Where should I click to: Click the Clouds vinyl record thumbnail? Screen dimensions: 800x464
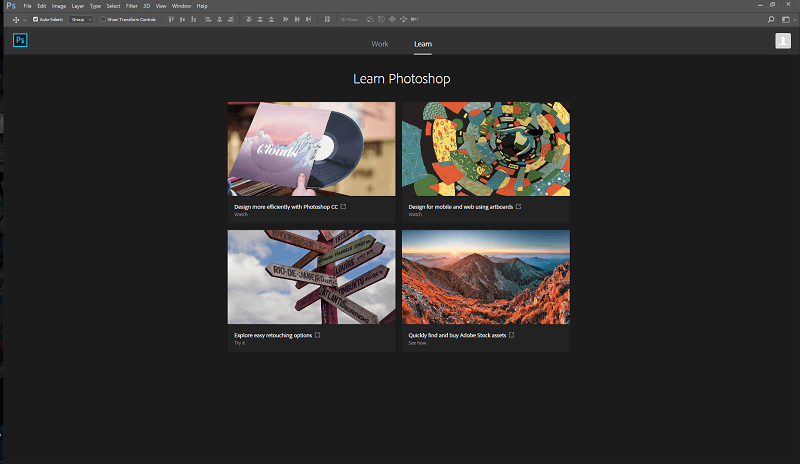(x=311, y=149)
